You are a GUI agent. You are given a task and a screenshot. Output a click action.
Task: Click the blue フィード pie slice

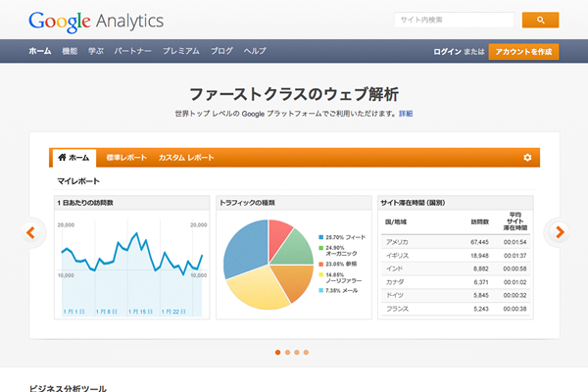tap(246, 248)
